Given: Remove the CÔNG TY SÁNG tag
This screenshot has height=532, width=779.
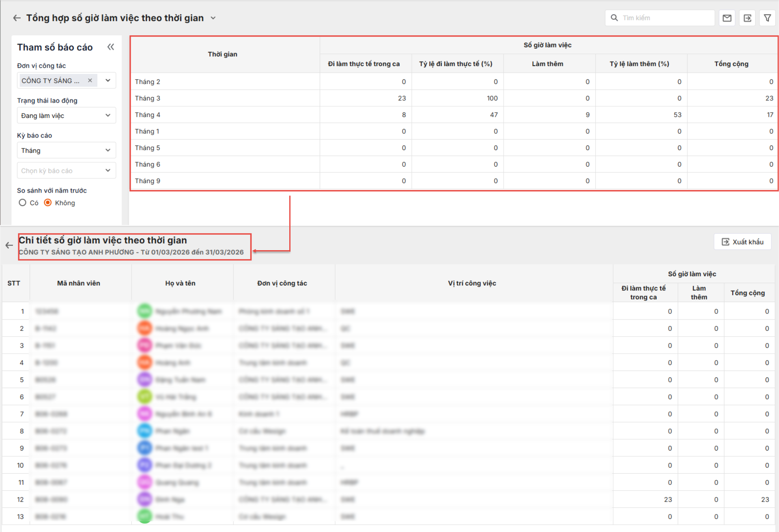Looking at the screenshot, I should [90, 80].
